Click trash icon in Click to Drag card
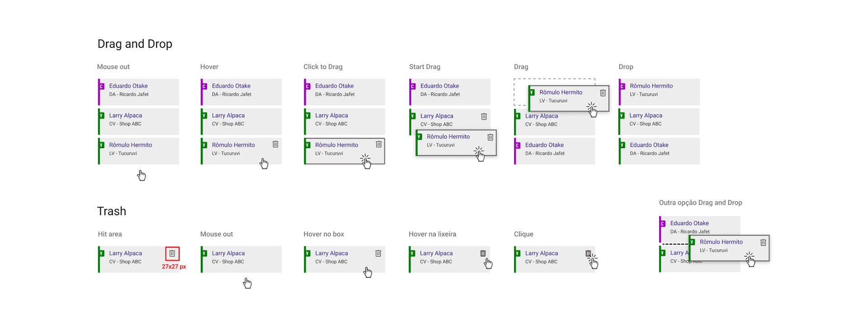Screen dimensions: 868x329 pyautogui.click(x=379, y=144)
